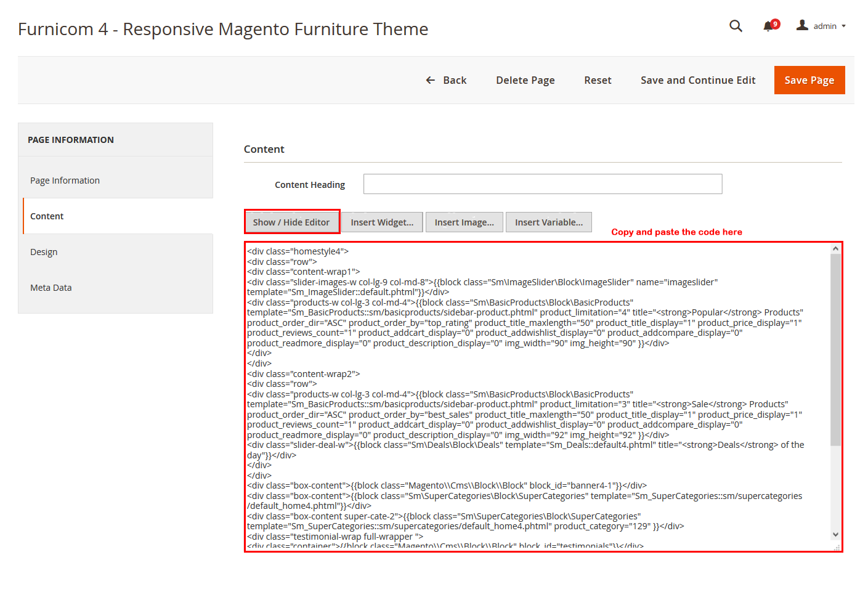The height and width of the screenshot is (605, 868).
Task: Click the Content Heading label
Action: pyautogui.click(x=310, y=185)
